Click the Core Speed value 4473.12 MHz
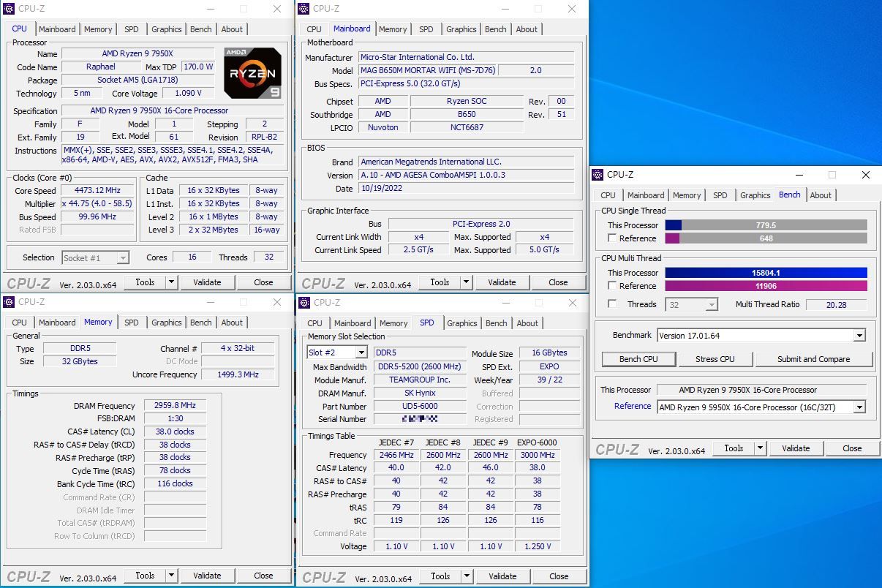This screenshot has height=588, width=882. [98, 191]
